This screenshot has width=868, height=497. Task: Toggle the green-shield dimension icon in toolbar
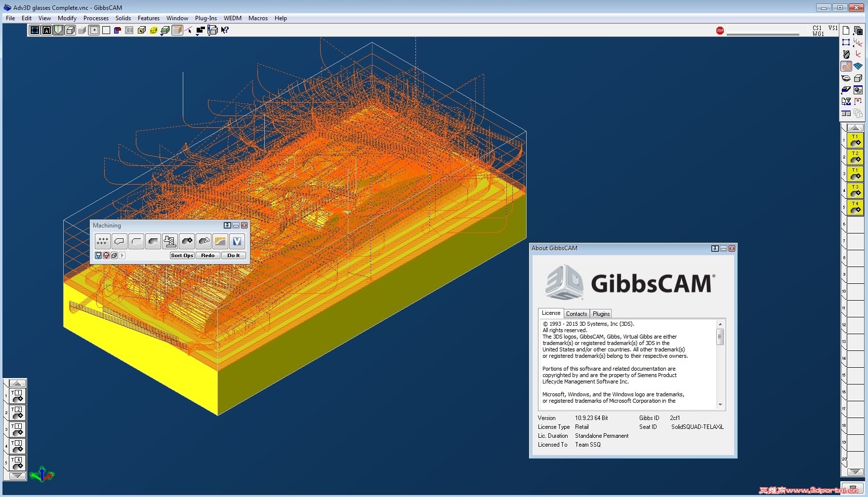(x=58, y=30)
